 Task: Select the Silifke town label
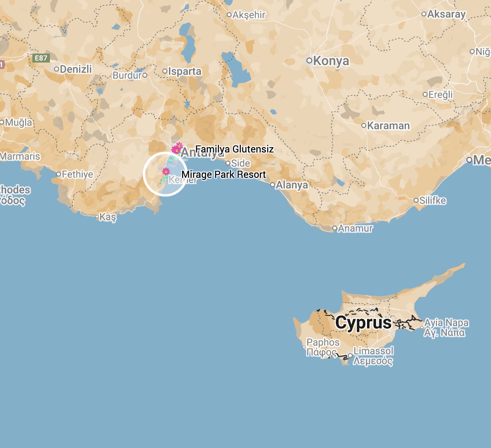click(432, 200)
